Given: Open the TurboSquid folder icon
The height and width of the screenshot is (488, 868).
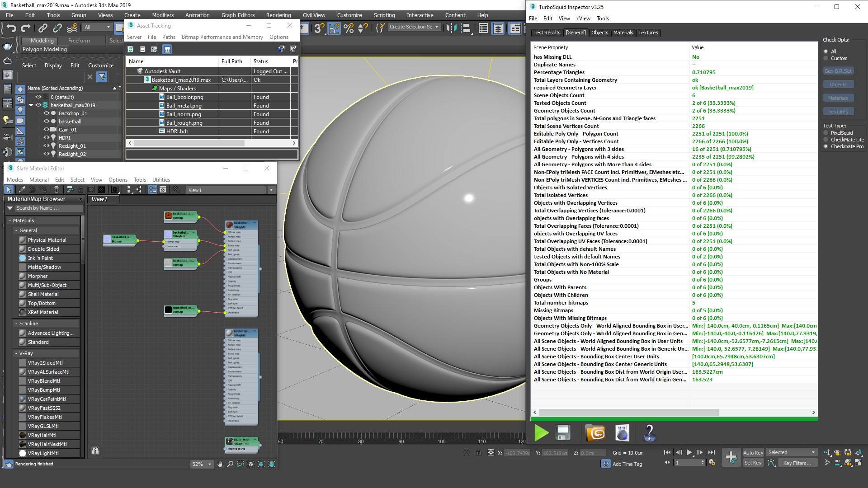Looking at the screenshot, I should pos(595,432).
